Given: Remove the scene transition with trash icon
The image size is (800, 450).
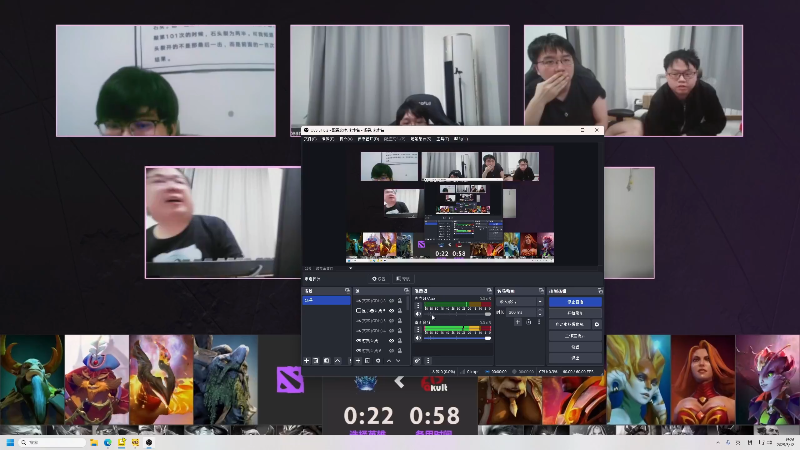Looking at the screenshot, I should click(529, 322).
